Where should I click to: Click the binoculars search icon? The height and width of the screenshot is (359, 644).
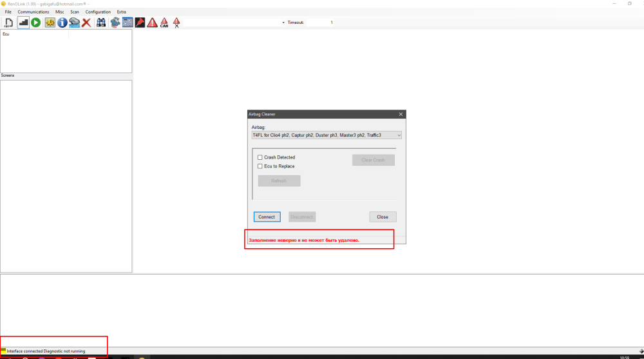[x=101, y=23]
